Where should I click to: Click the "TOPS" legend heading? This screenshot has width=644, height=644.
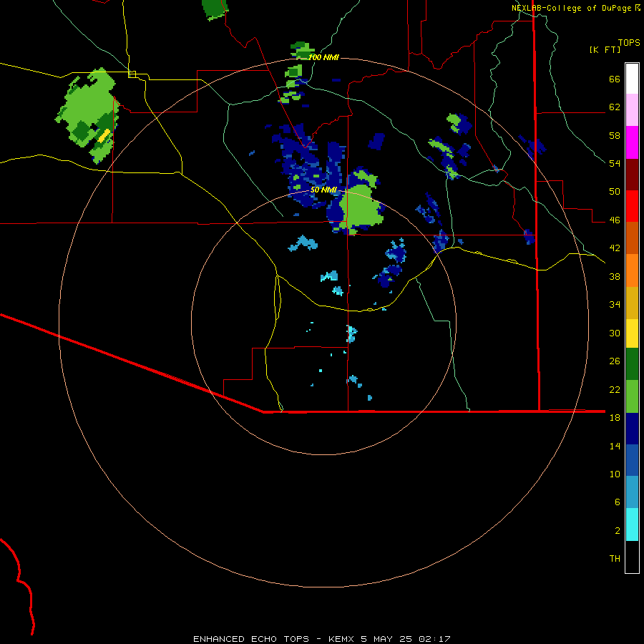click(629, 42)
